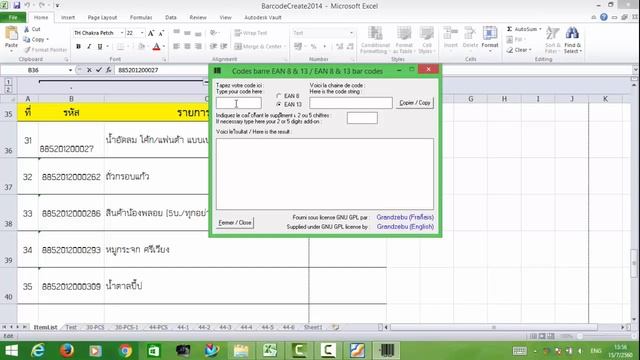Click the AutoSum sigma icon

tap(509, 29)
